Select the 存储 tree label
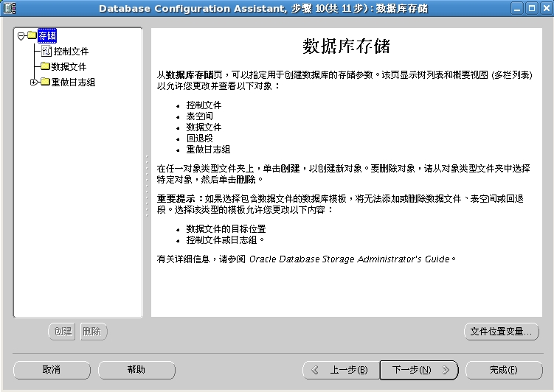The image size is (554, 392). [x=47, y=35]
